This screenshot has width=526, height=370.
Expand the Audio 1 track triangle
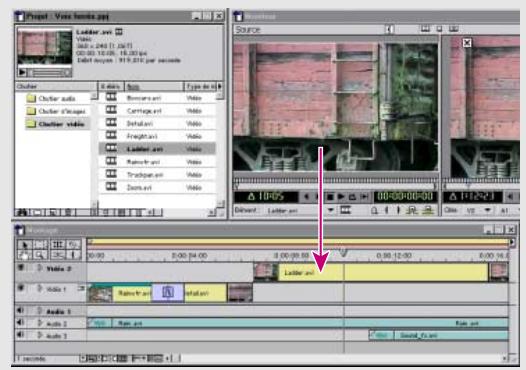point(40,311)
